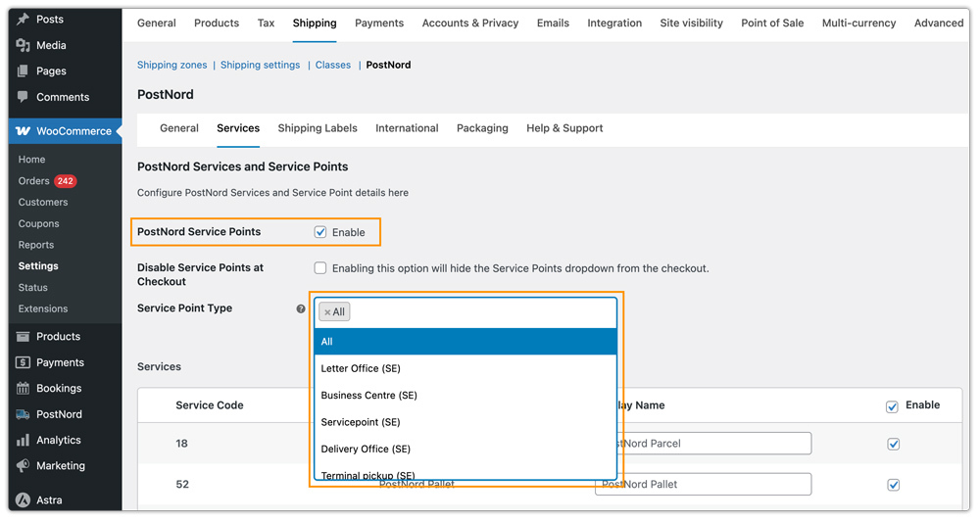Open the Emails settings tab
Screen dimensions: 980x521
553,24
